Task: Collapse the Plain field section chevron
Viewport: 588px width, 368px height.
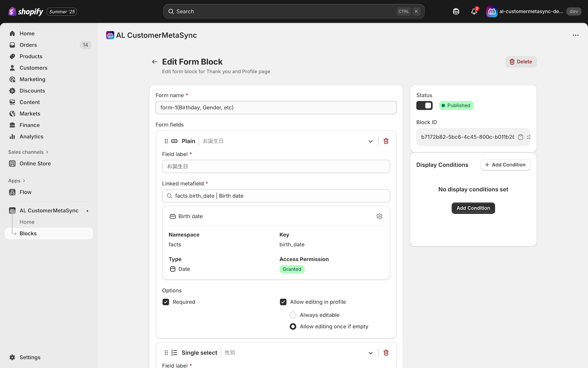Action: coord(370,141)
